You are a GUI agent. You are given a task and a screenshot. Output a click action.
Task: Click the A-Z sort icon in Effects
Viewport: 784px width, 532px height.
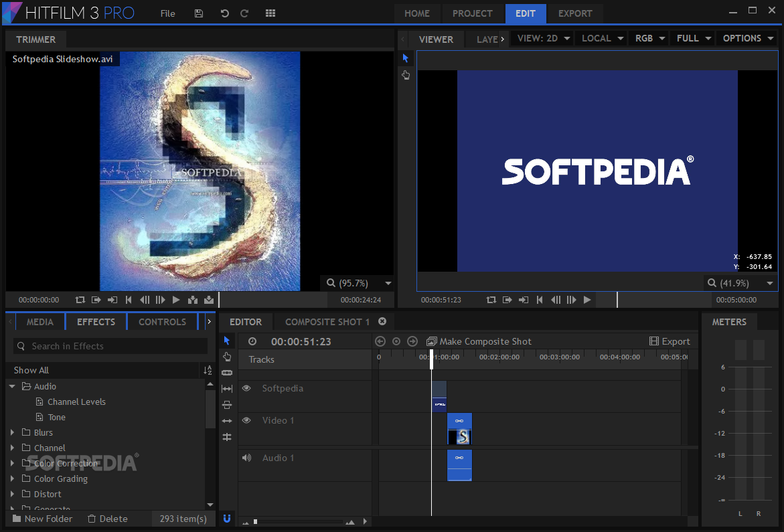208,370
